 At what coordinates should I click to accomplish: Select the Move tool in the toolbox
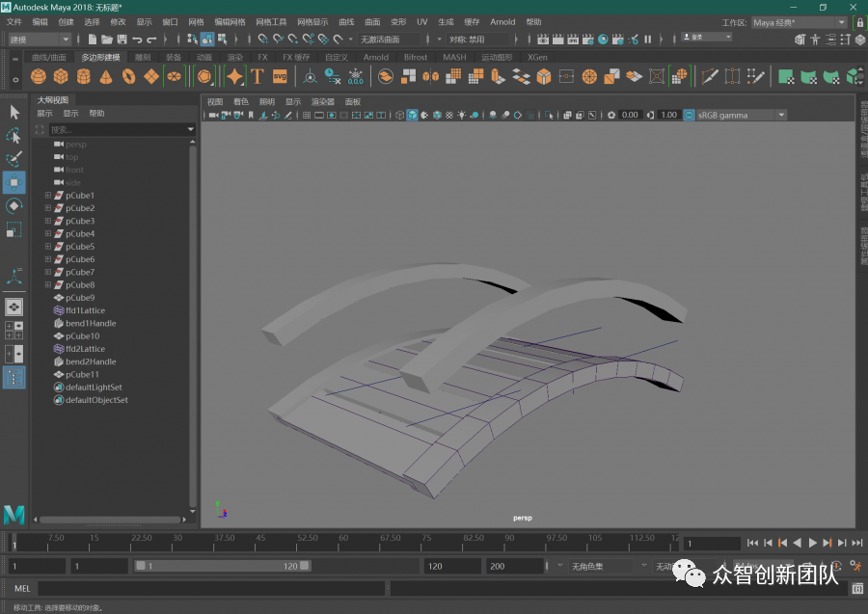(14, 182)
